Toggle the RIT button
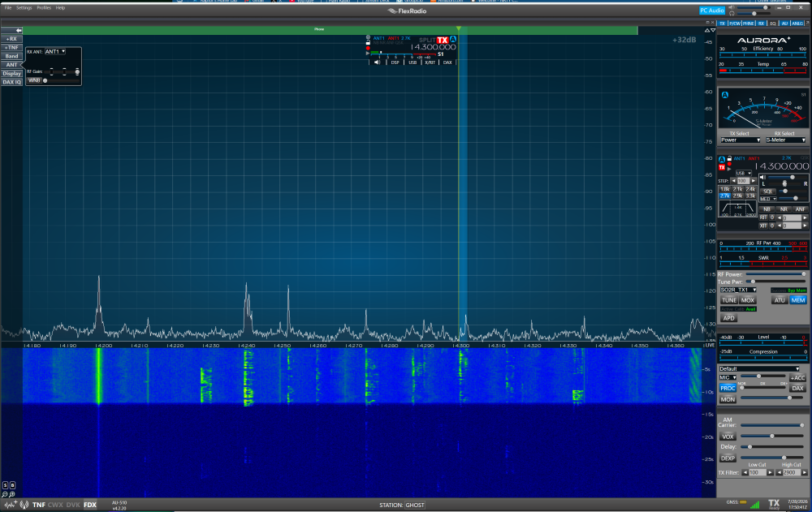 tap(762, 218)
